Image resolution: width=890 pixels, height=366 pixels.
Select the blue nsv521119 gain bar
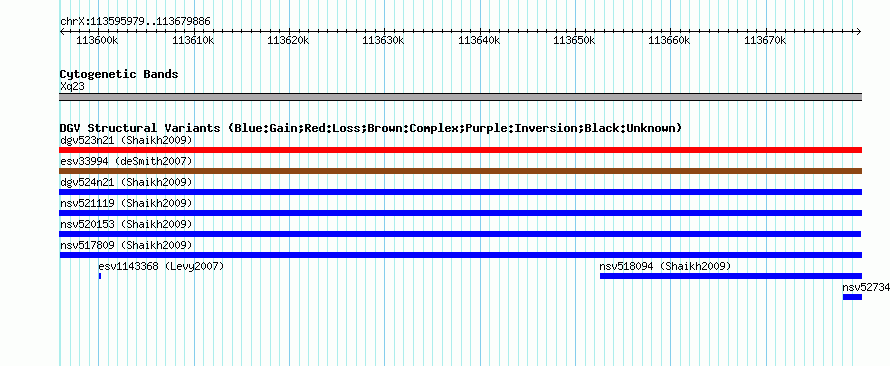click(x=461, y=213)
